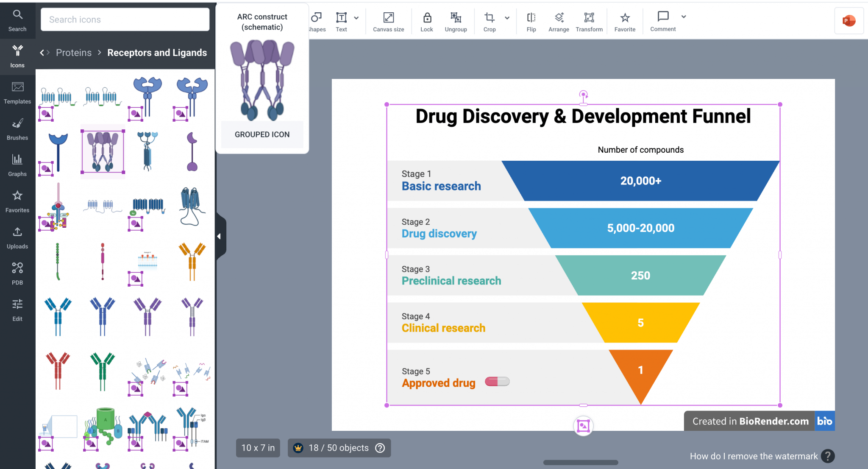Export via the PowerPoint icon button
Image resolution: width=868 pixels, height=469 pixels.
click(849, 20)
